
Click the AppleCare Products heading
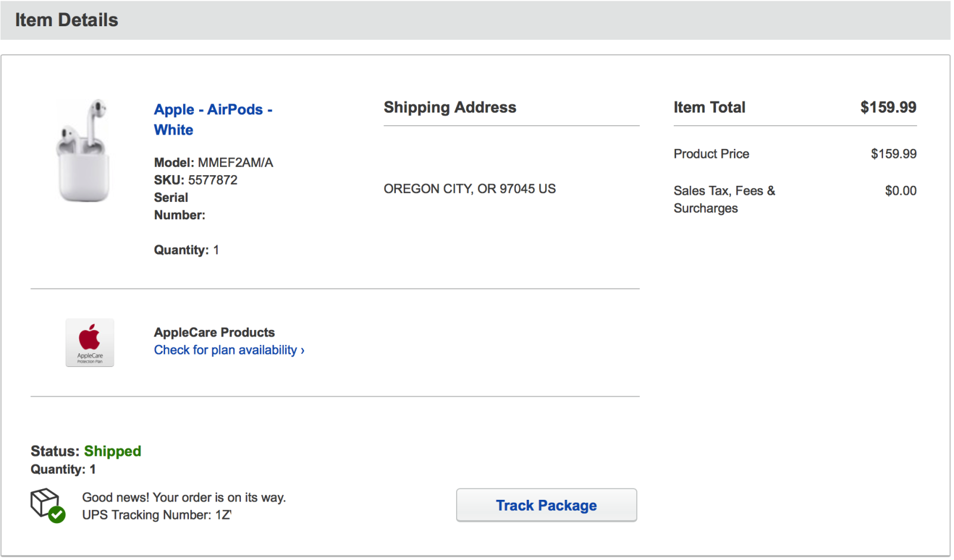pyautogui.click(x=214, y=332)
